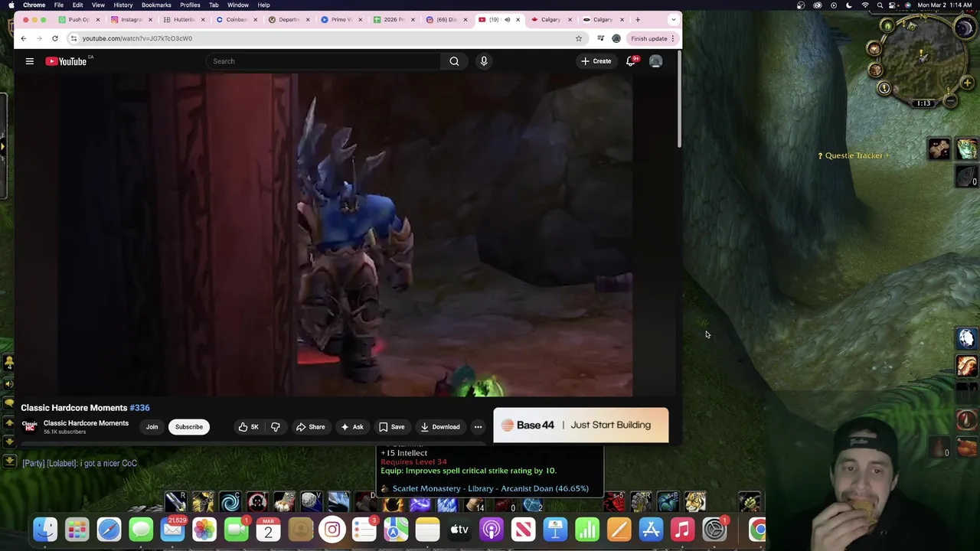Screen dimensions: 980x551
Task: Zoom out the WoW minimap with minus
Action: pyautogui.click(x=950, y=100)
